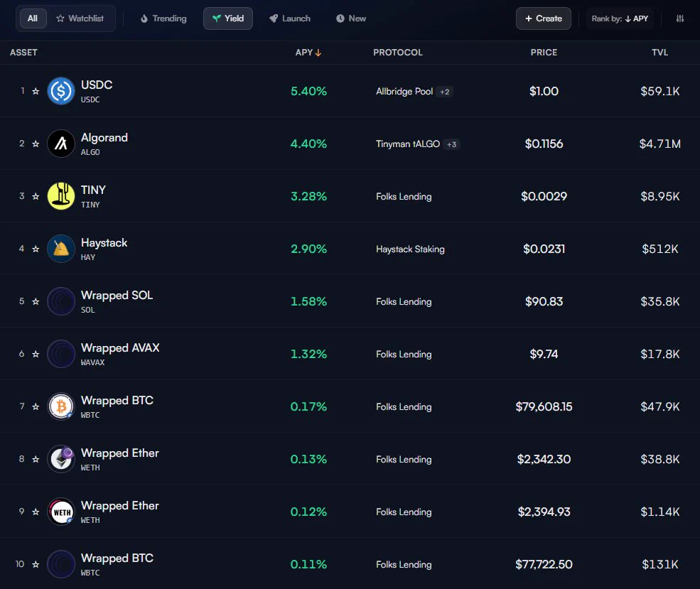This screenshot has width=700, height=589.
Task: Click the $77,722.50 price value
Action: tap(544, 564)
